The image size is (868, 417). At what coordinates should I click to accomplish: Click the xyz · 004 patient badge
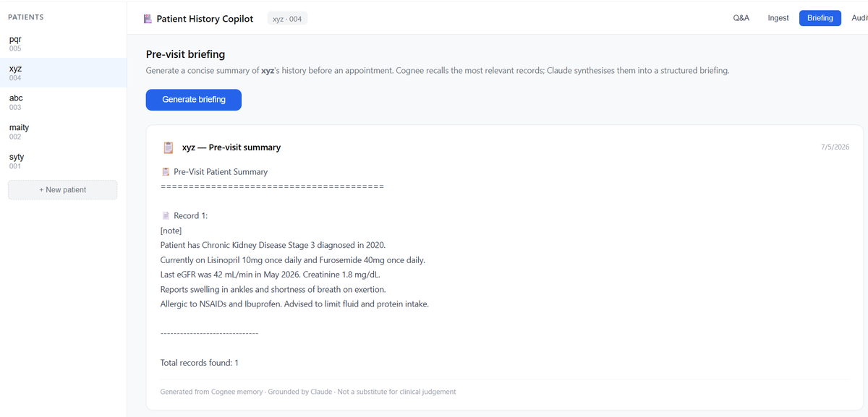click(x=287, y=19)
